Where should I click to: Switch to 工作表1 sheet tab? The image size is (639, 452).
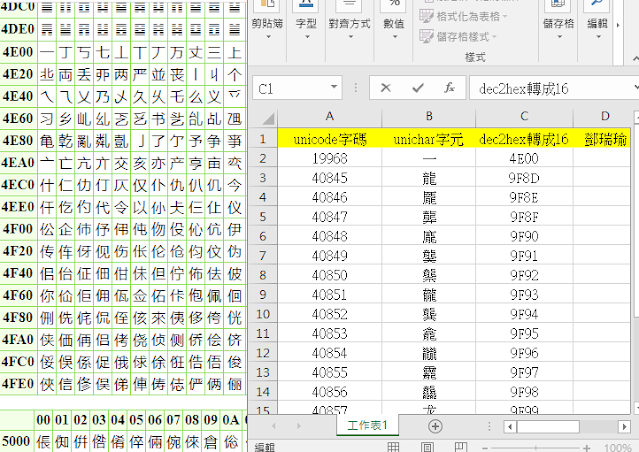[x=367, y=426]
